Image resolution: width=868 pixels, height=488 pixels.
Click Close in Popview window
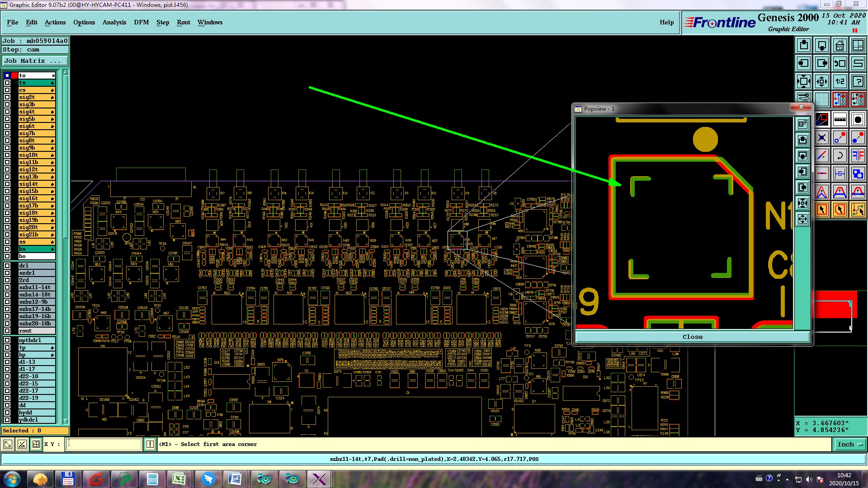692,337
